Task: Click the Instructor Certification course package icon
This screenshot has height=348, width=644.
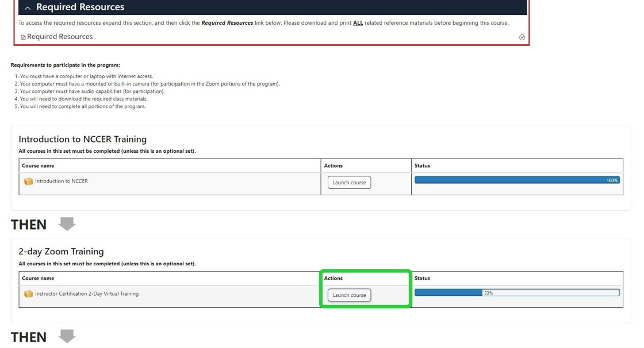Action: (28, 294)
